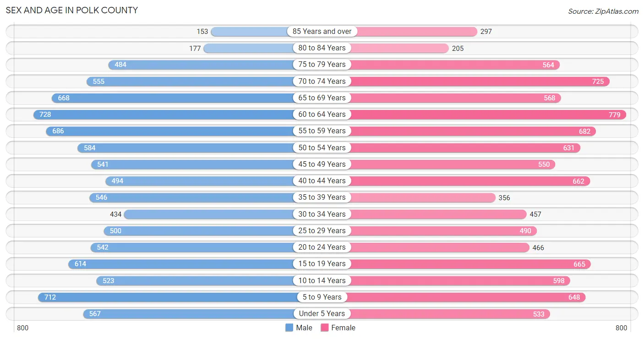Select the 80 to 84 Years male bar
644x339 pixels.
(x=262, y=48)
